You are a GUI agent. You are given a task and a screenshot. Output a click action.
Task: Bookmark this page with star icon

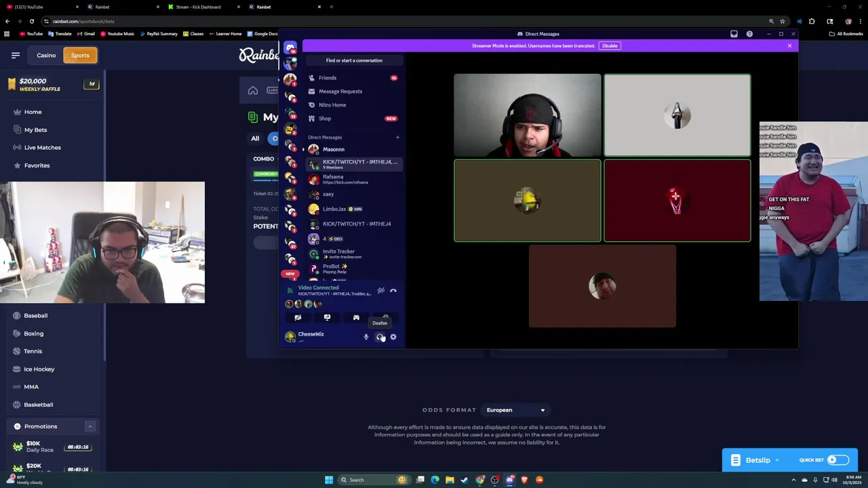click(783, 21)
